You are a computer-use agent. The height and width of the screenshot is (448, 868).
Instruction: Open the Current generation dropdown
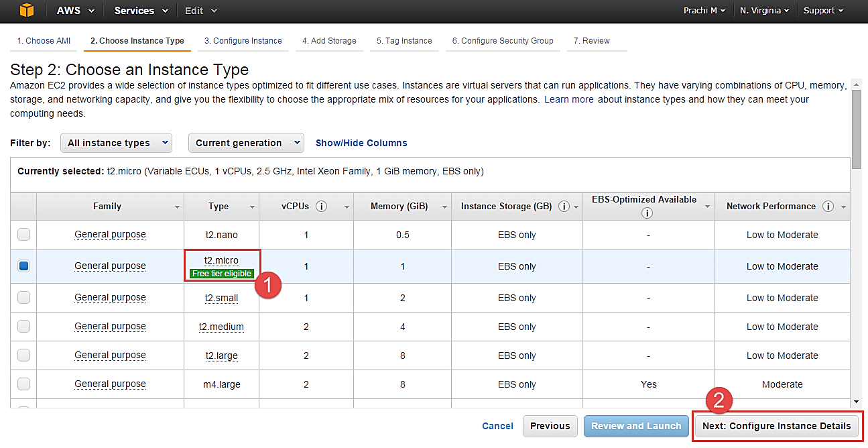(246, 143)
